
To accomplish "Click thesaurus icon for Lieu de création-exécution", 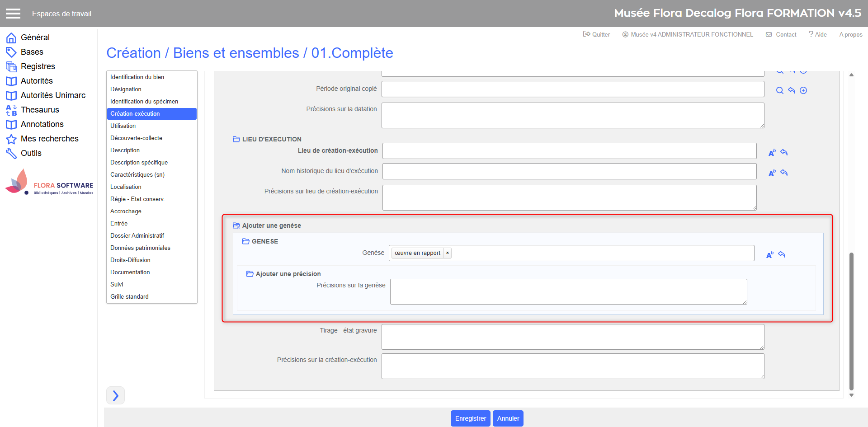I will coord(772,153).
